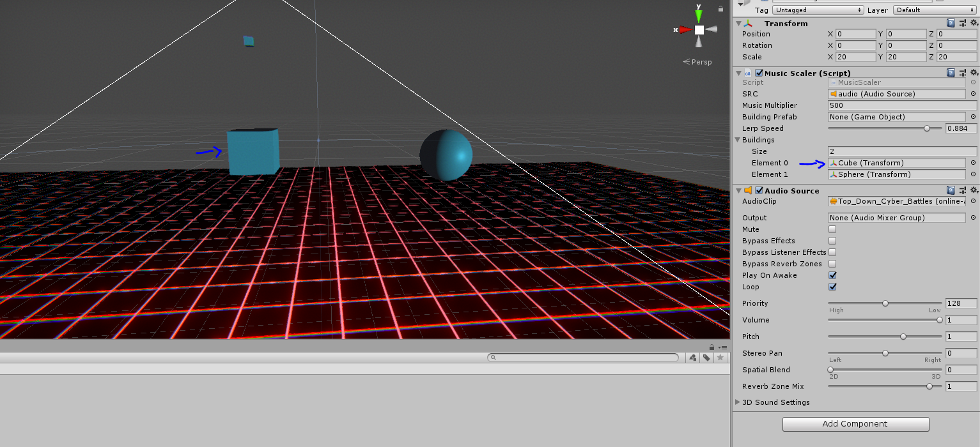Click the Music Multiplier input field
The height and width of the screenshot is (447, 980).
coord(902,105)
